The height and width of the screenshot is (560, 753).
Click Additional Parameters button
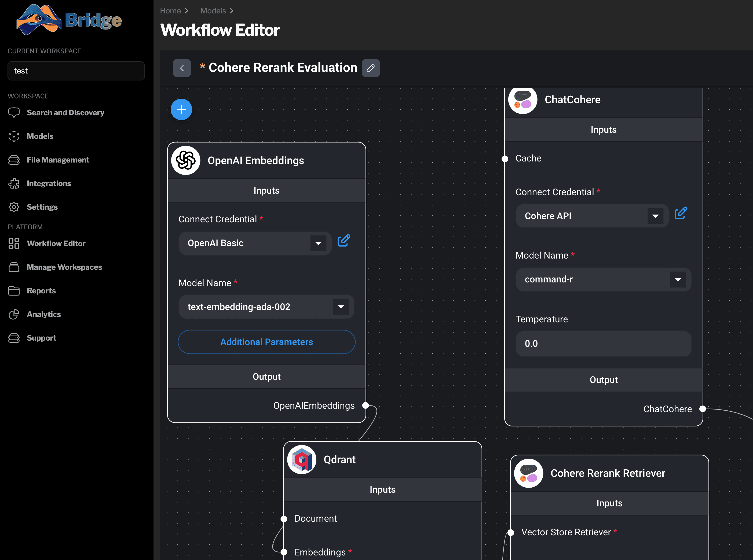(x=266, y=342)
